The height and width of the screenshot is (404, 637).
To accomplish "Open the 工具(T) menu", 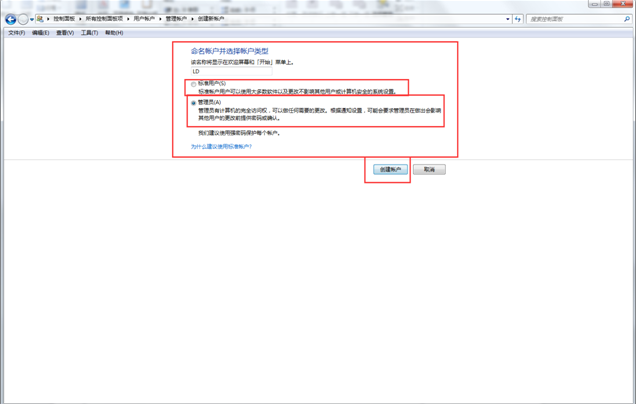I will tap(89, 33).
